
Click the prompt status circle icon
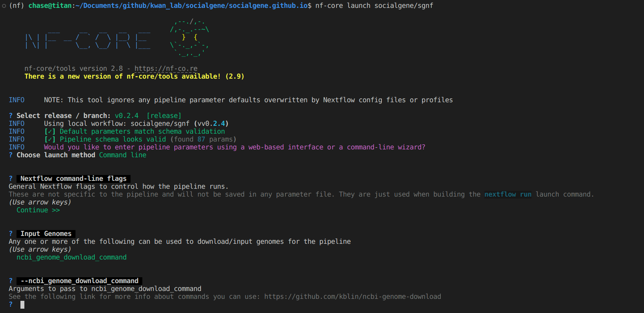4,6
